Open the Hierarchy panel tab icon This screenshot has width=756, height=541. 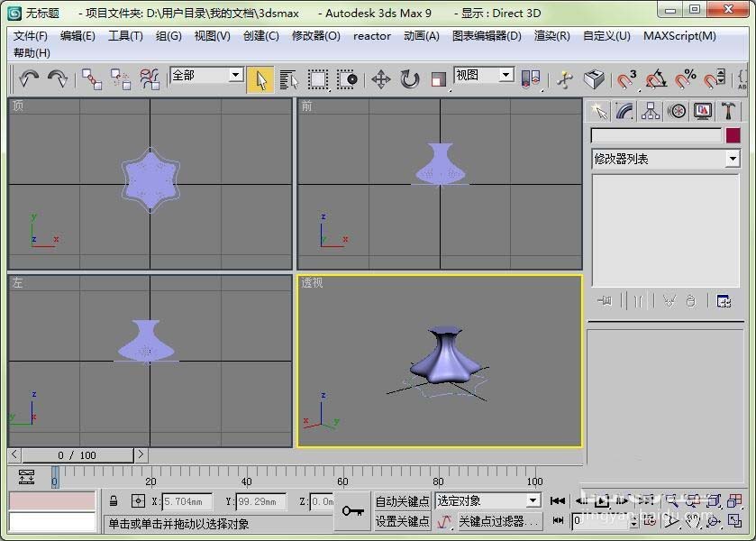point(651,112)
